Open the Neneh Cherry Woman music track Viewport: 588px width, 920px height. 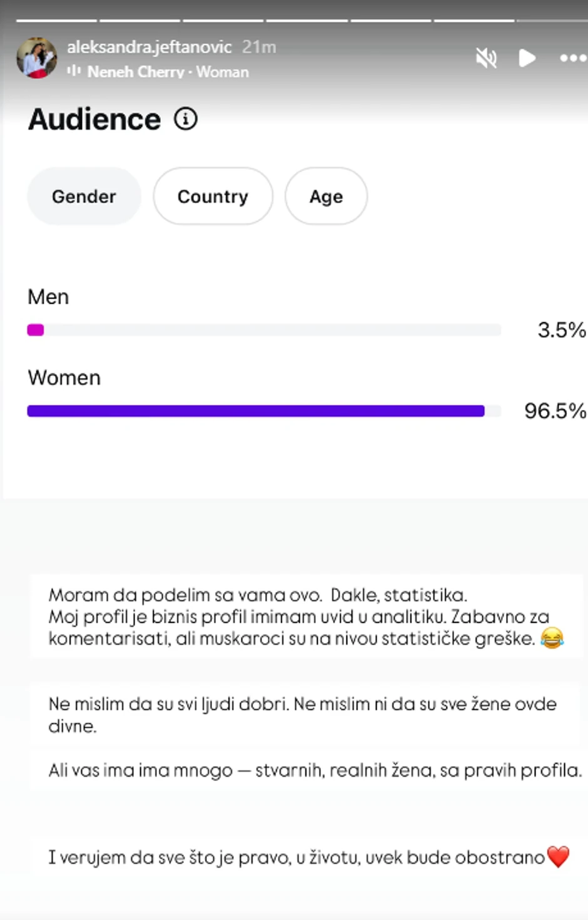[x=168, y=72]
